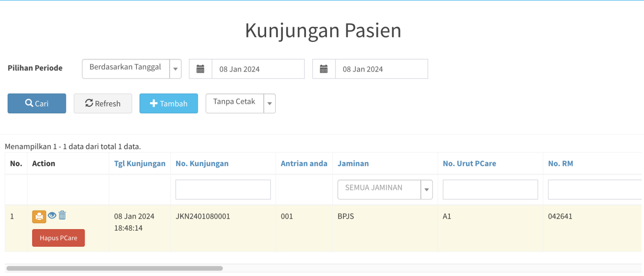Click the red Hapus PCare button
This screenshot has width=644, height=276.
pyautogui.click(x=58, y=238)
